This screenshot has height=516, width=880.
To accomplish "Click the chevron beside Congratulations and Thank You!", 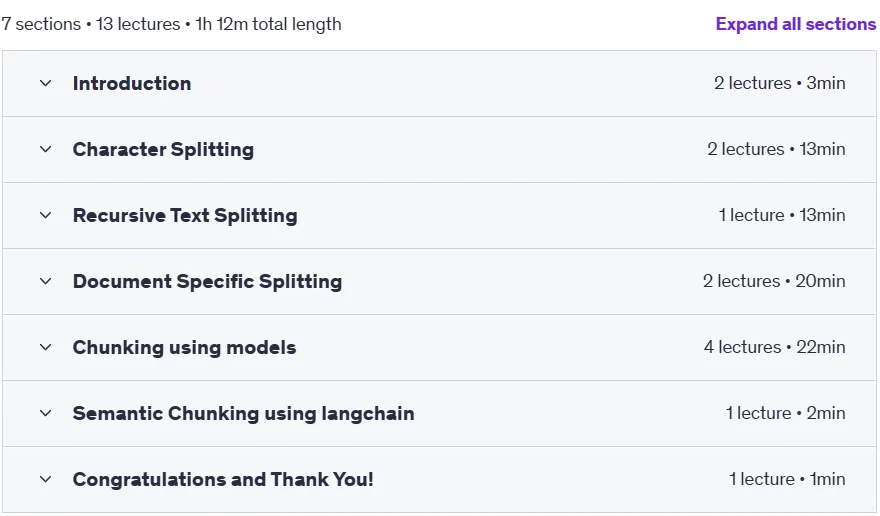I will (x=45, y=480).
